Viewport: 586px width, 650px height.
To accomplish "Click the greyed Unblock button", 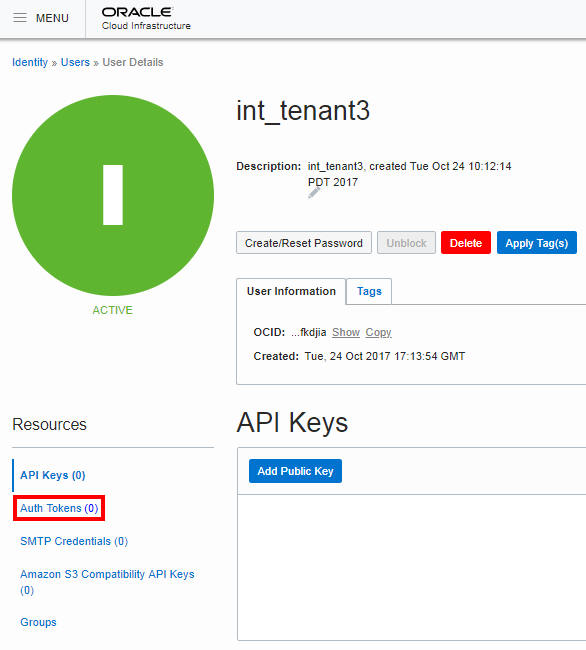I will click(x=406, y=243).
